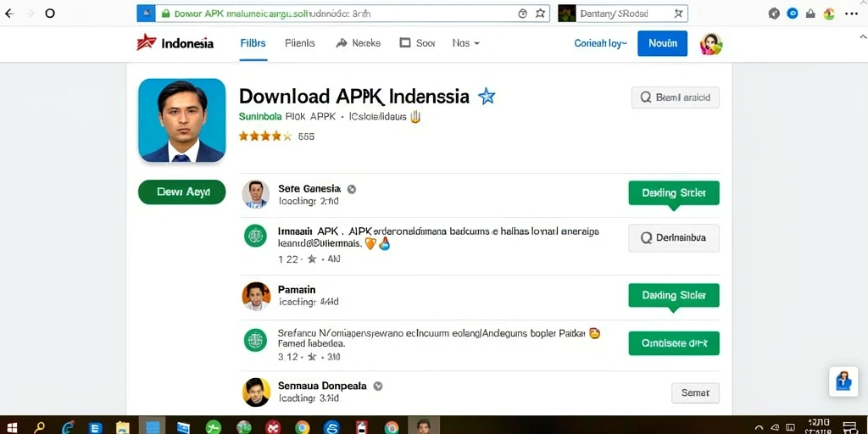Click the circular reader icon in the address bar
Screen dimensions: 868x434
(x=522, y=14)
